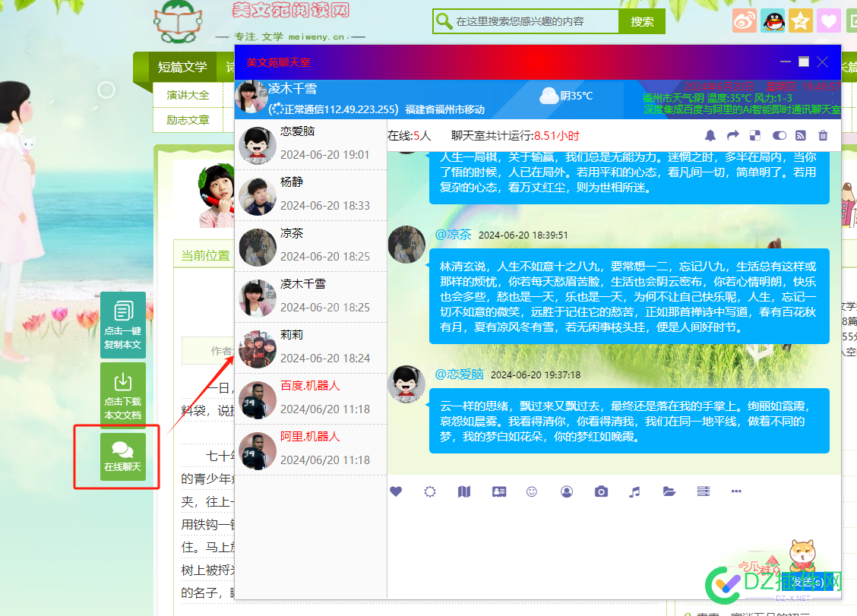Flip the pill-shaped toggle switch in chat toolbar

pos(779,135)
